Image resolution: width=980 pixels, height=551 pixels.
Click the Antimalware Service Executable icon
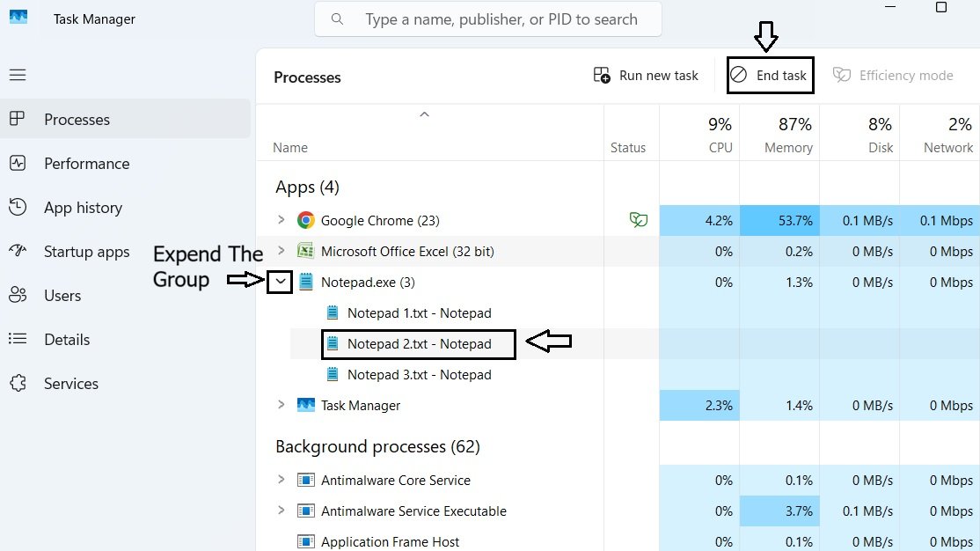click(305, 511)
